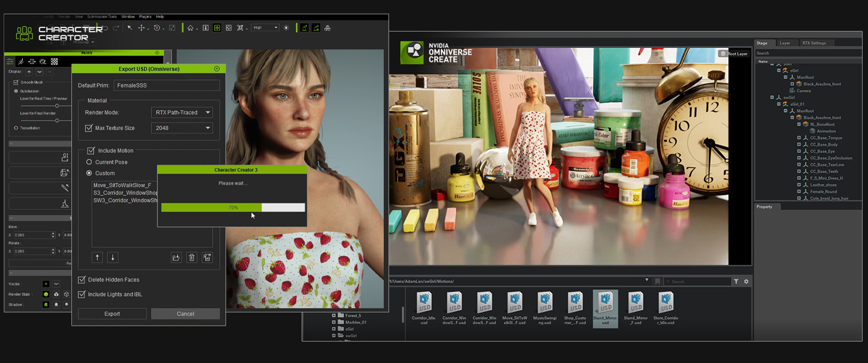The image size is (868, 363).
Task: Disable the Include Lights and IBL option
Action: pos(82,293)
